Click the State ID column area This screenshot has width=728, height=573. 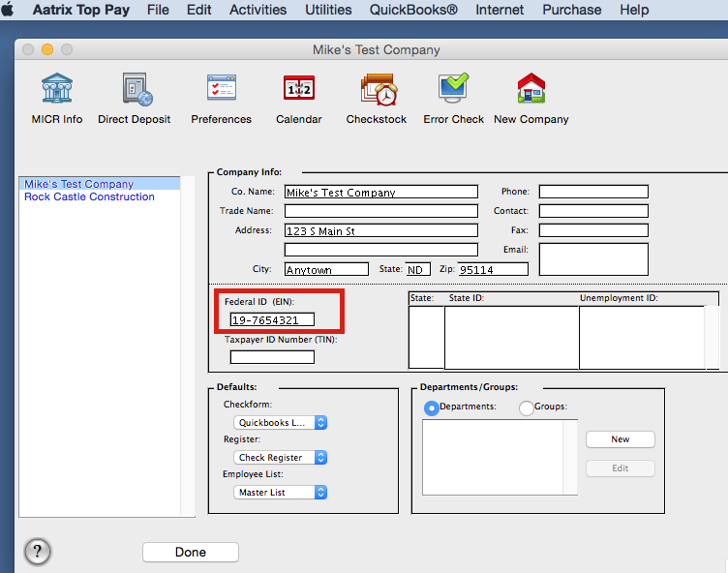point(512,337)
